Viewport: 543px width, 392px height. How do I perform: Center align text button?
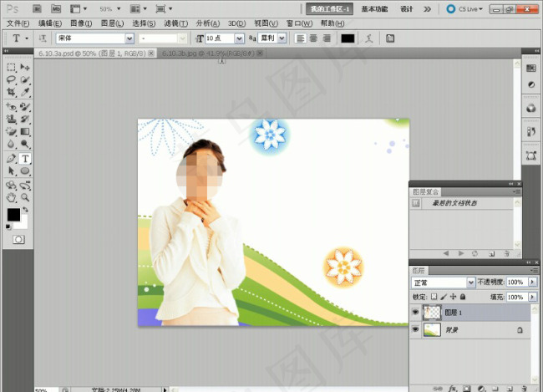coord(313,38)
